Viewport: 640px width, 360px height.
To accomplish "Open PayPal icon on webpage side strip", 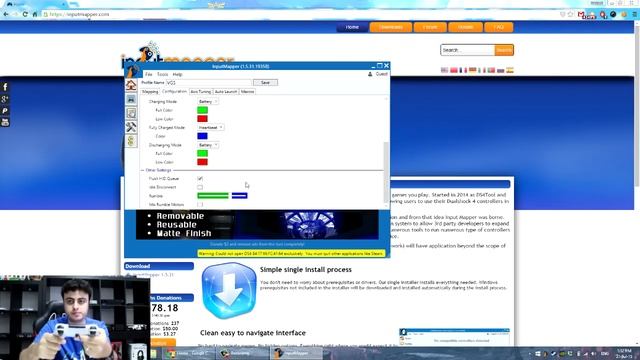I will coord(5,111).
